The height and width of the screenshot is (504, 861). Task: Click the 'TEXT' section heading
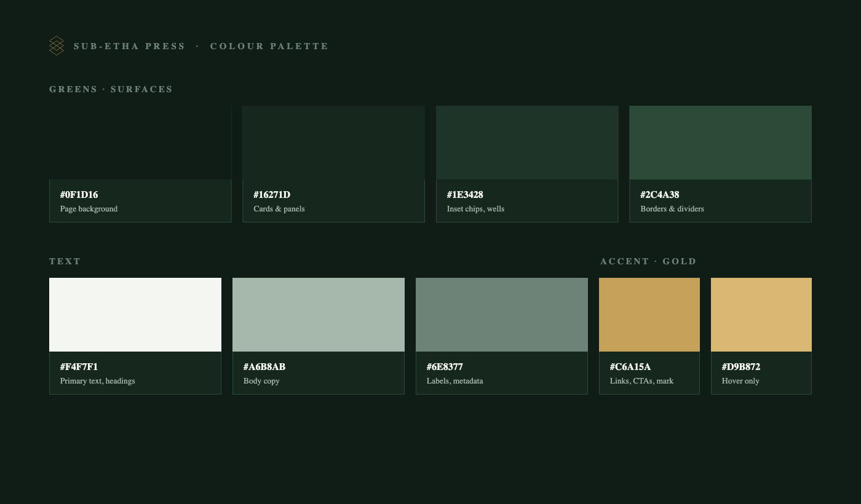[65, 261]
